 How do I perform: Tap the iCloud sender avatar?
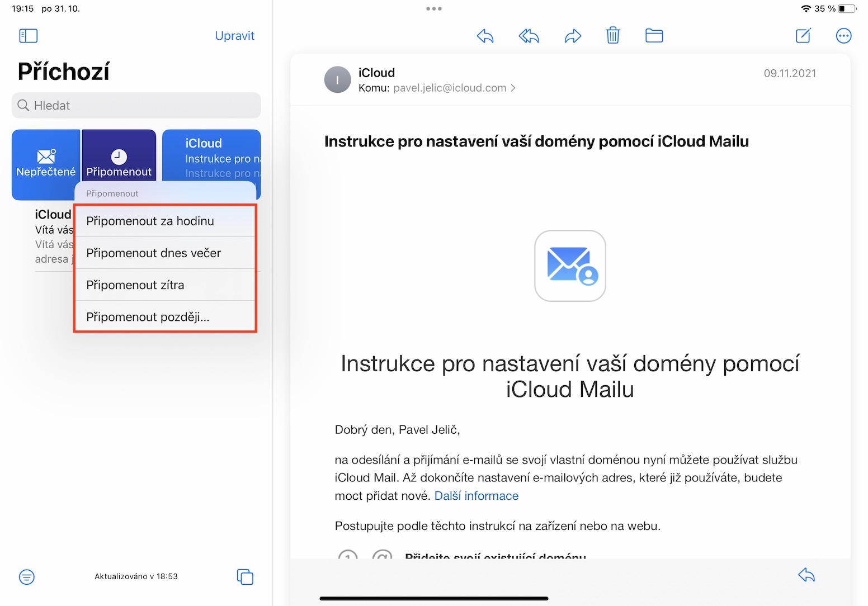click(337, 80)
